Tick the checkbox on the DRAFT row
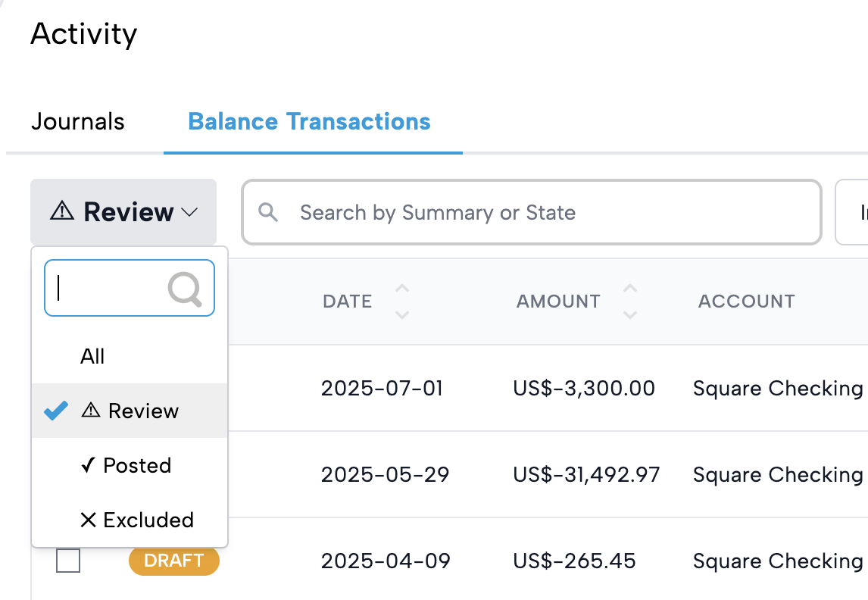The height and width of the screenshot is (600, 868). click(68, 561)
